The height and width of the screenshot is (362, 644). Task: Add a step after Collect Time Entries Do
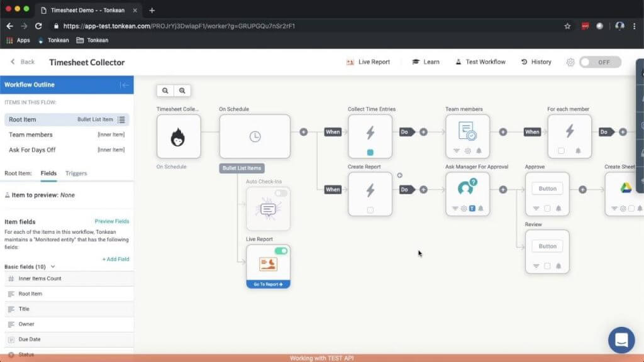coord(423,132)
